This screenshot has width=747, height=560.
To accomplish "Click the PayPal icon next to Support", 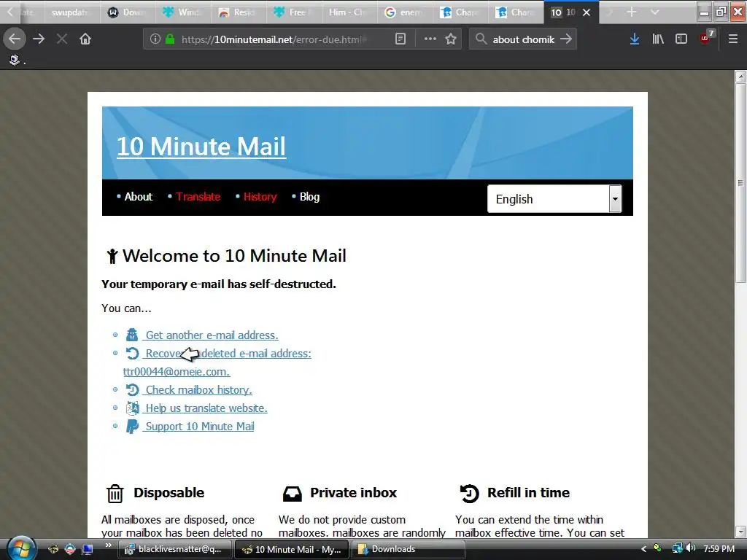I will click(132, 426).
